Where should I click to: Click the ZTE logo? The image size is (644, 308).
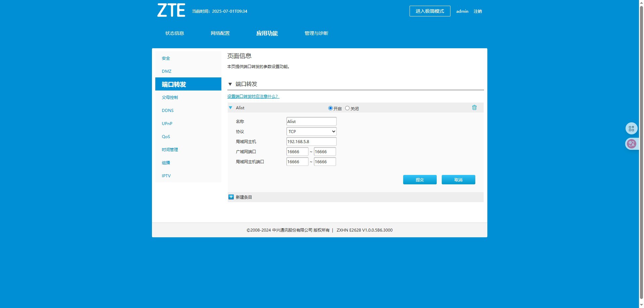[x=171, y=10]
